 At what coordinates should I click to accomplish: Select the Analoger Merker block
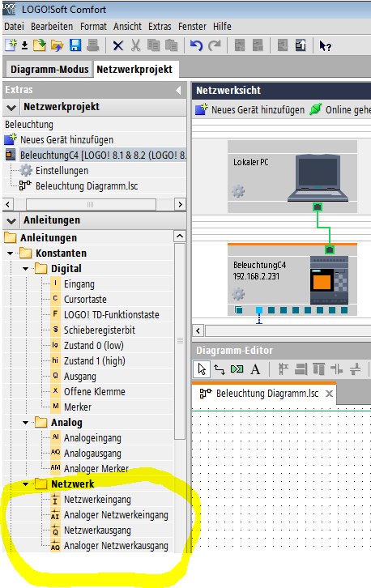96,469
